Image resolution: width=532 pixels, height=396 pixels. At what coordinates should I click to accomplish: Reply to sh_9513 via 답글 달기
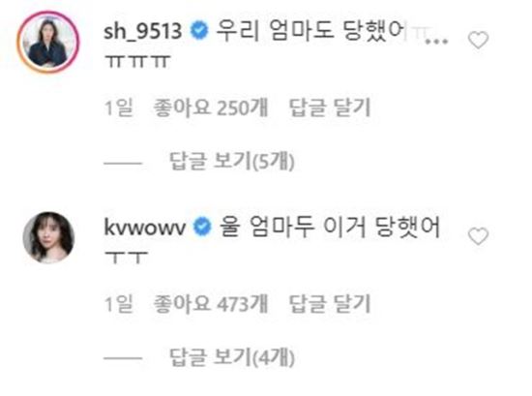[330, 108]
